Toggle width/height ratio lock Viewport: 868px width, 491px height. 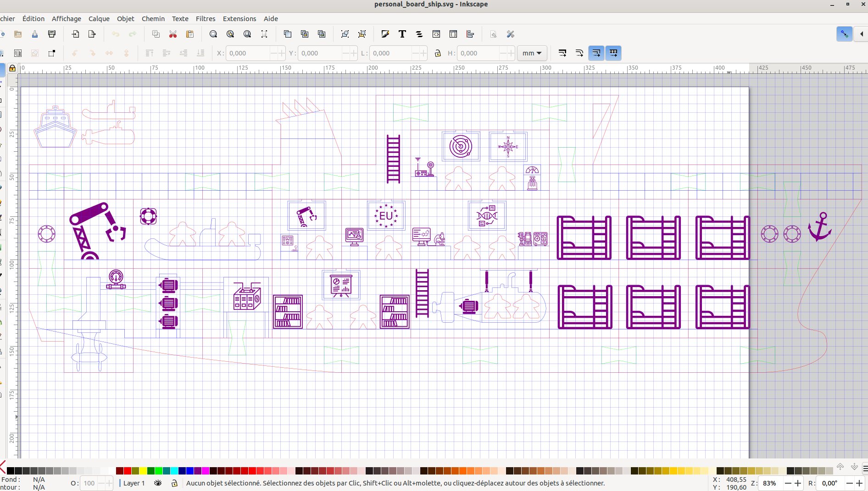[438, 53]
